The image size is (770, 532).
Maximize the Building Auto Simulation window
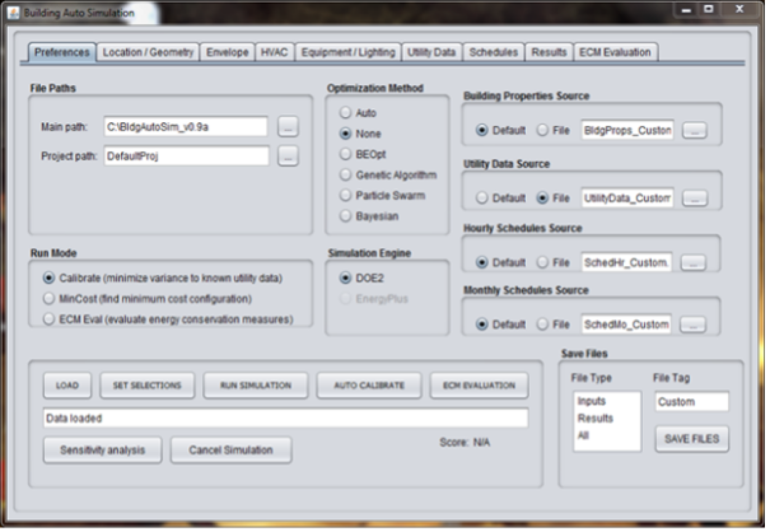coord(709,10)
